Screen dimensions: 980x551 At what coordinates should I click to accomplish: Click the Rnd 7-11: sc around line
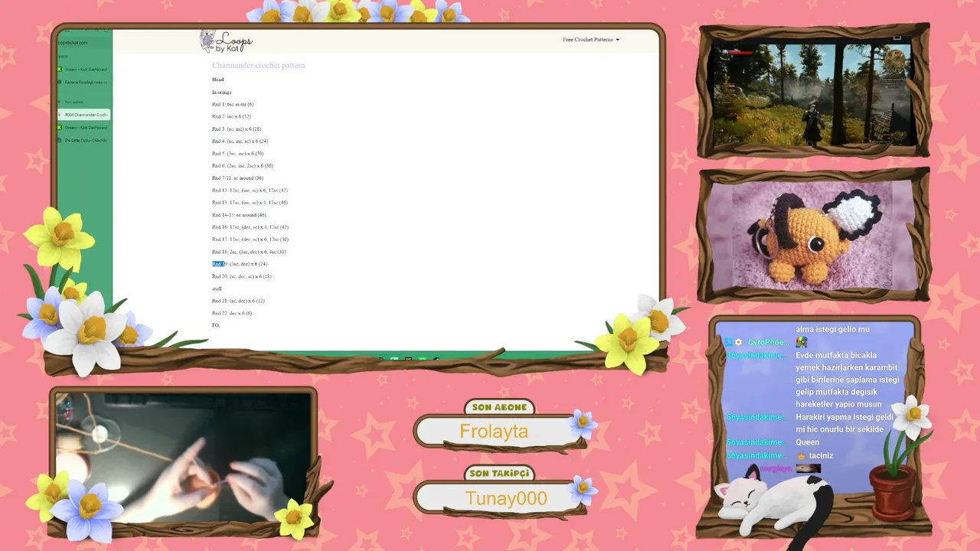click(x=237, y=178)
